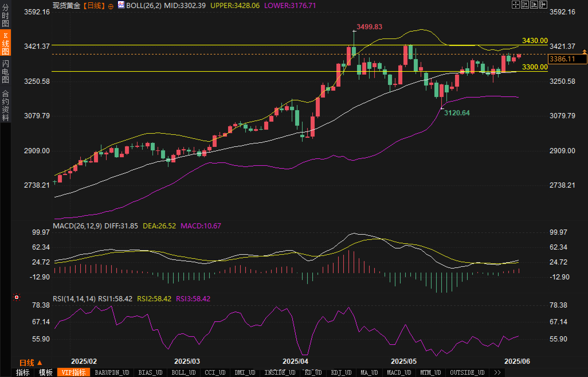Click the 模板 button in bottom bar

46,372
